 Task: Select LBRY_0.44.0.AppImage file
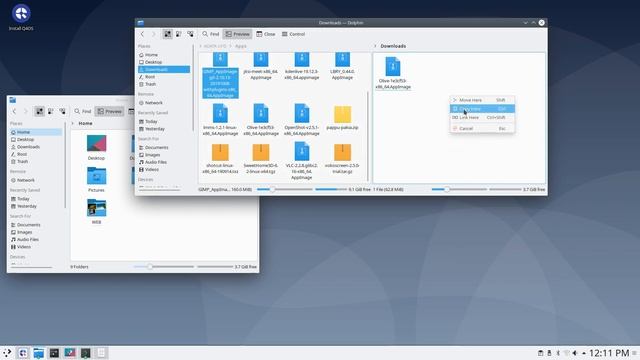tap(342, 66)
